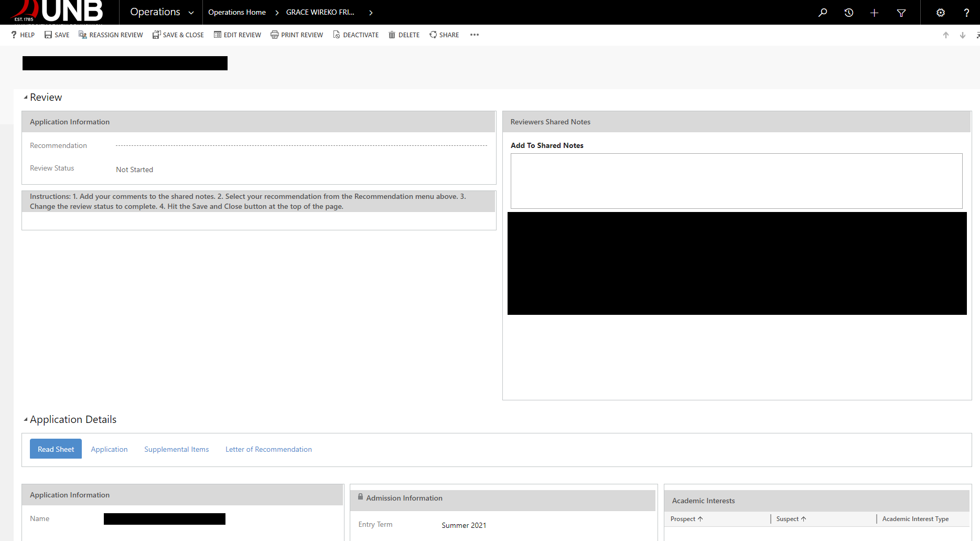Open the settings gear icon
Viewport: 980px width, 541px height.
pos(941,13)
